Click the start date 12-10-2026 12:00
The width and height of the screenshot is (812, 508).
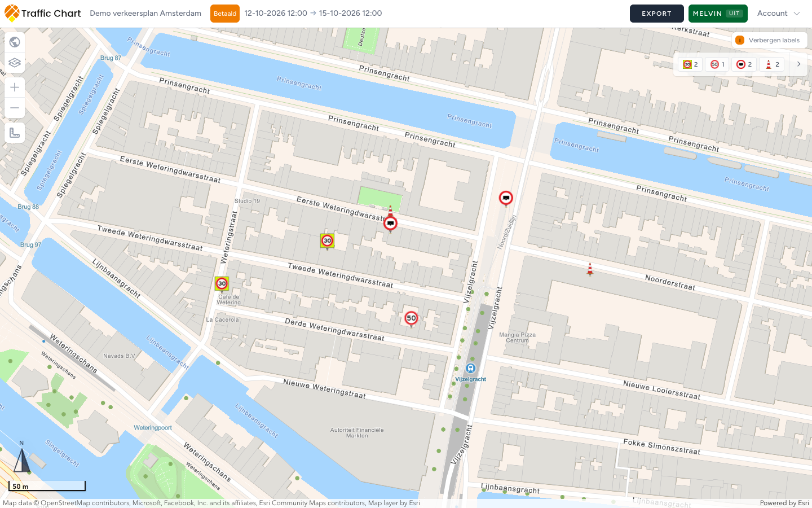coord(276,14)
